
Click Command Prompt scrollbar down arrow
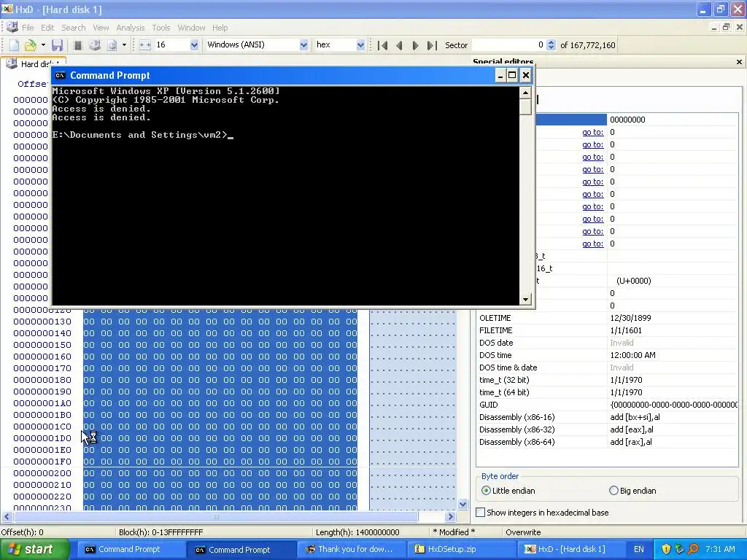[x=525, y=299]
